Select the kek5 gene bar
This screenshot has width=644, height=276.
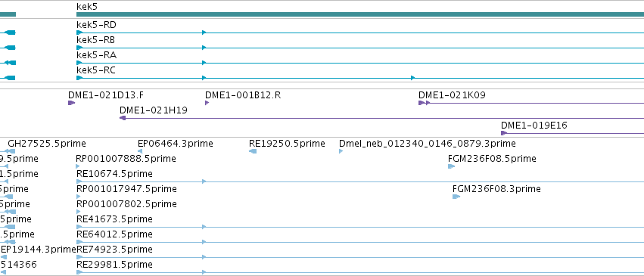(360, 14)
